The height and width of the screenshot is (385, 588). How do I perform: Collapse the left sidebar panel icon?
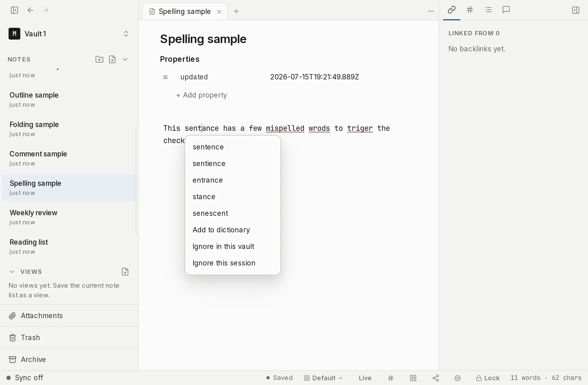(14, 10)
